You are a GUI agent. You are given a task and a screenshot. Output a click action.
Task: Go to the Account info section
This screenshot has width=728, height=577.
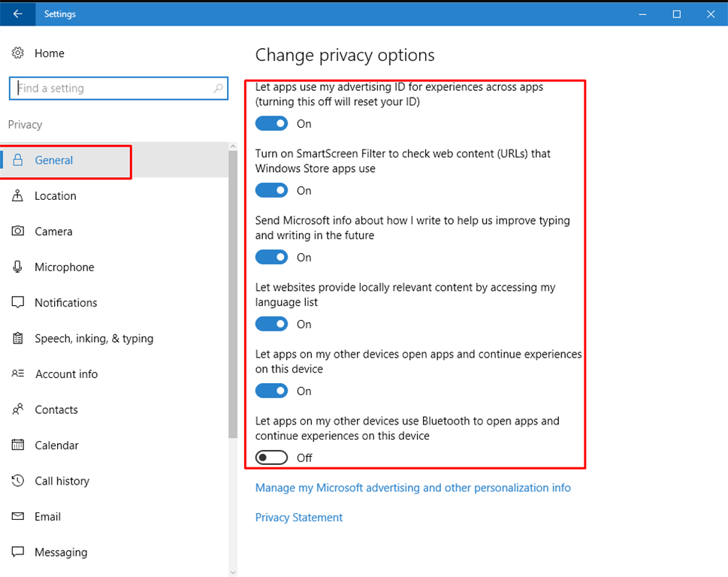66,374
